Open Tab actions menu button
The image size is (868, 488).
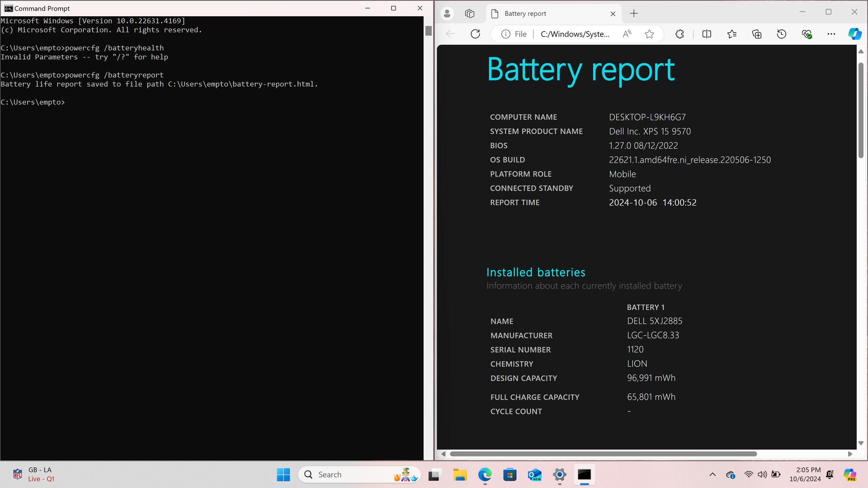click(x=470, y=14)
